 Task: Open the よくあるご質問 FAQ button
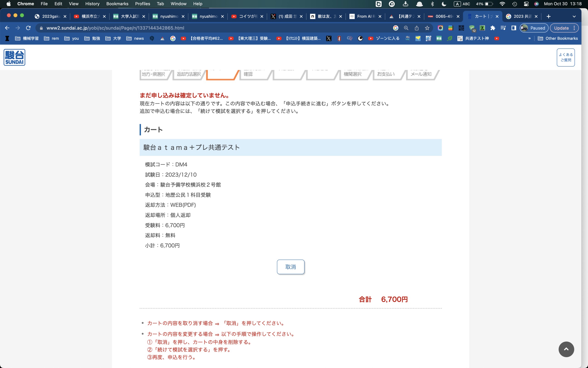coord(566,57)
